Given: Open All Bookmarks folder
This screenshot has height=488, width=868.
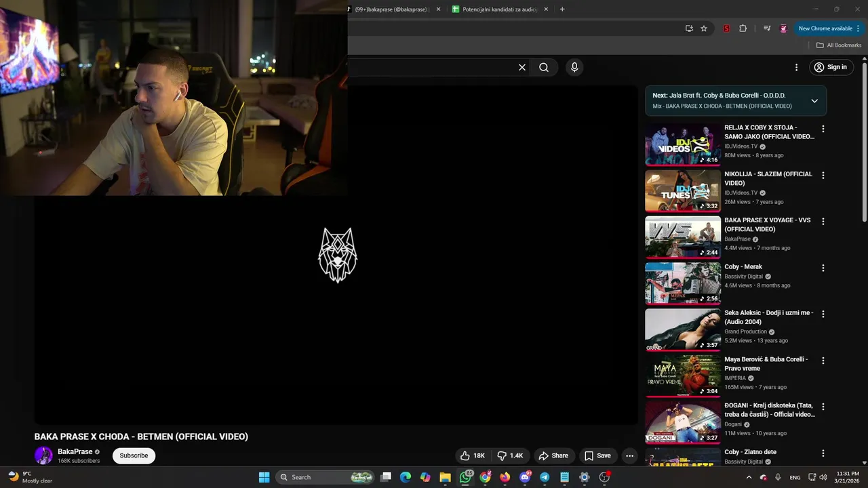Looking at the screenshot, I should (x=839, y=45).
